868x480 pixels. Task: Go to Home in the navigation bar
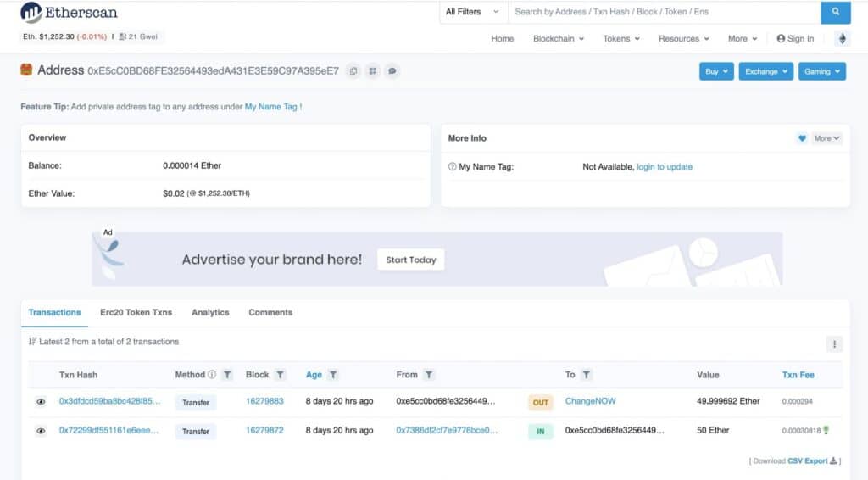point(502,39)
